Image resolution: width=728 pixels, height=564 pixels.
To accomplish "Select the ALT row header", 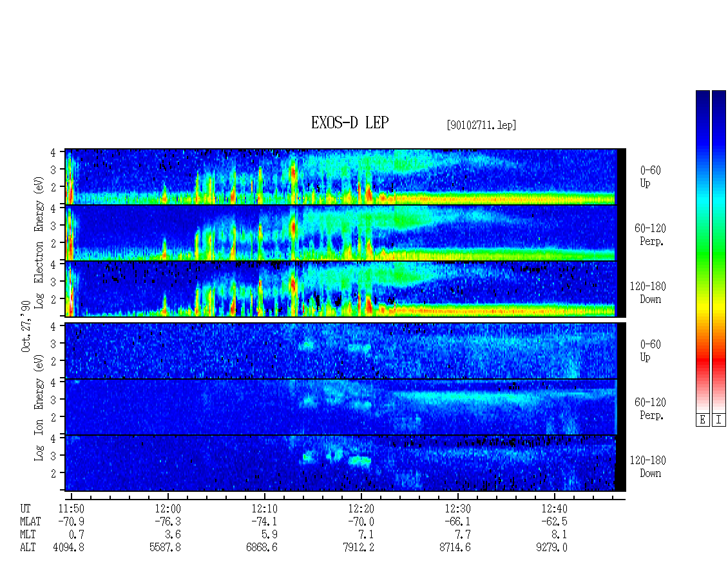I will tap(28, 548).
